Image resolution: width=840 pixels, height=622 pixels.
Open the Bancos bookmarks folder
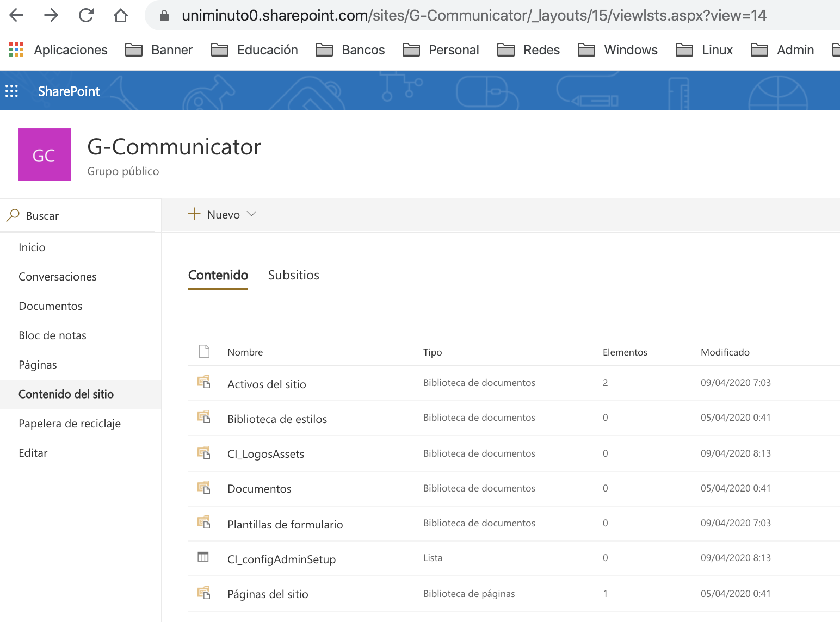coord(350,50)
